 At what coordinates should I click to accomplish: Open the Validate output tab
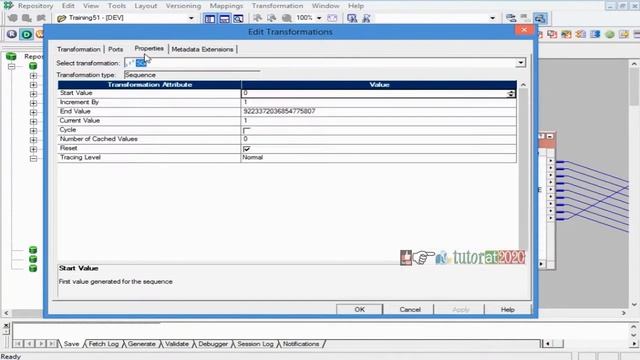tap(177, 344)
